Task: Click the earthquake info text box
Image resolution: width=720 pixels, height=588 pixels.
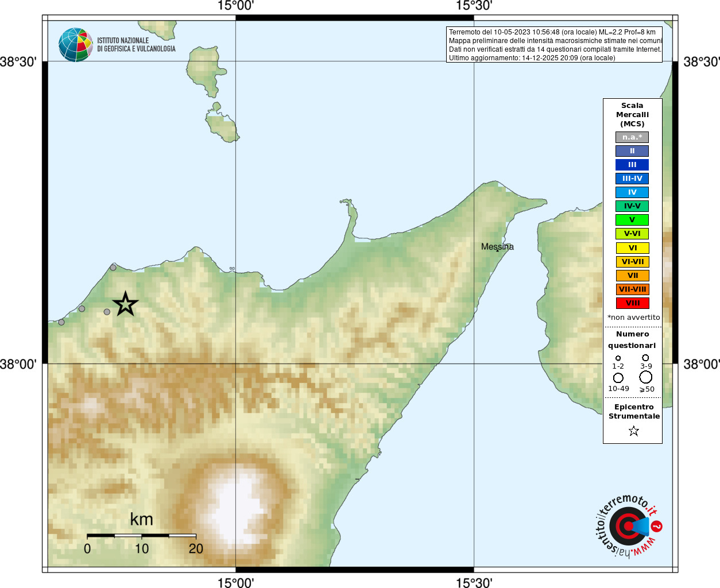Action: click(x=554, y=45)
